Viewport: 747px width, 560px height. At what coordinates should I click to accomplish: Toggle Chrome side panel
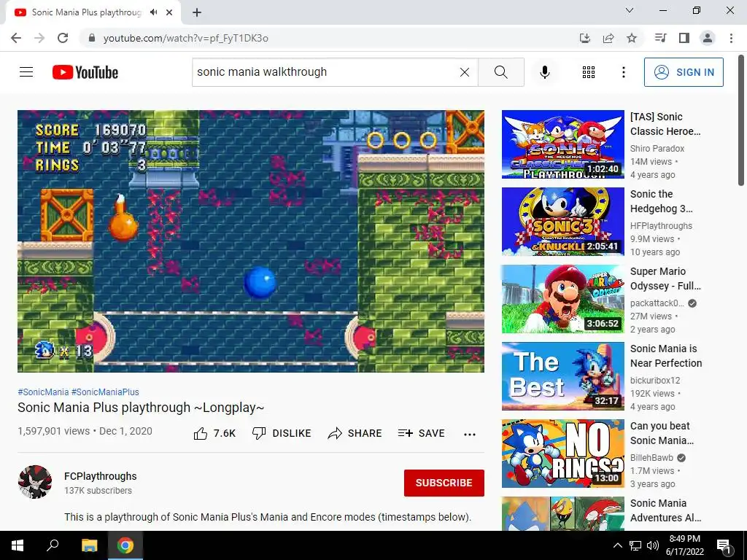click(x=684, y=38)
